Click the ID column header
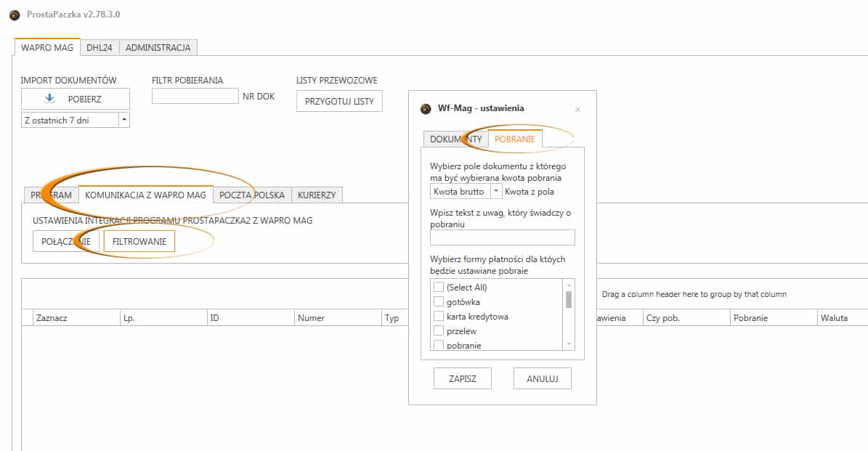868x451 pixels. (x=251, y=317)
